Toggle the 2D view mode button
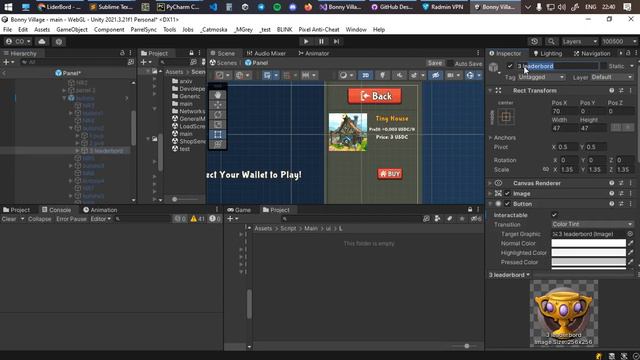640x360 pixels. click(x=365, y=75)
